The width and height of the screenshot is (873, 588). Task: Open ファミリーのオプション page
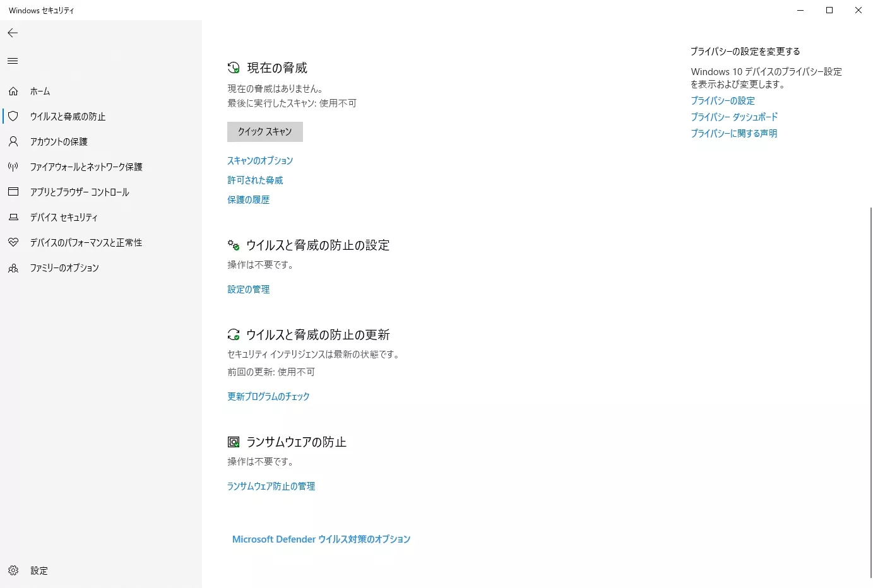(x=64, y=268)
